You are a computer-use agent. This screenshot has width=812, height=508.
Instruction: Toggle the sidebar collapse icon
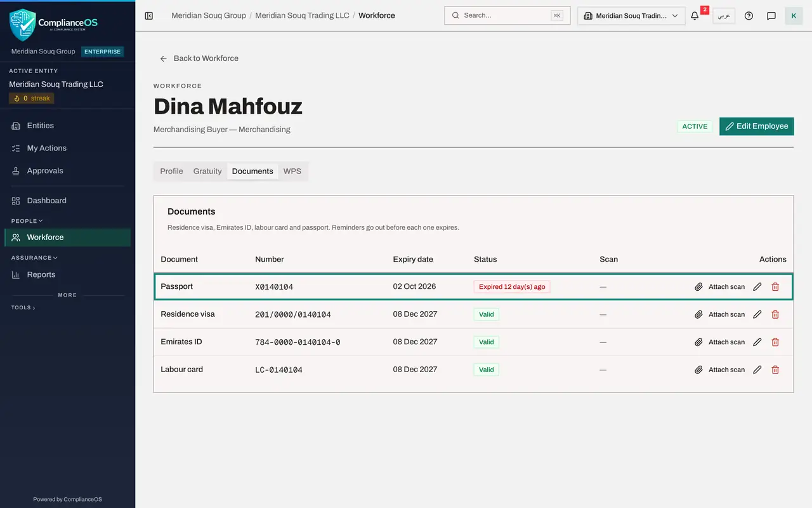click(149, 16)
